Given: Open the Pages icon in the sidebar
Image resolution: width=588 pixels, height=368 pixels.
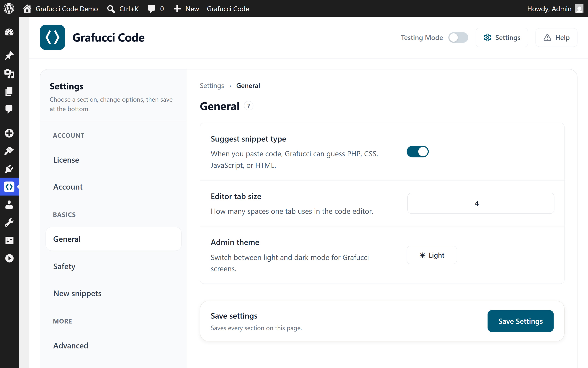Looking at the screenshot, I should [x=9, y=91].
